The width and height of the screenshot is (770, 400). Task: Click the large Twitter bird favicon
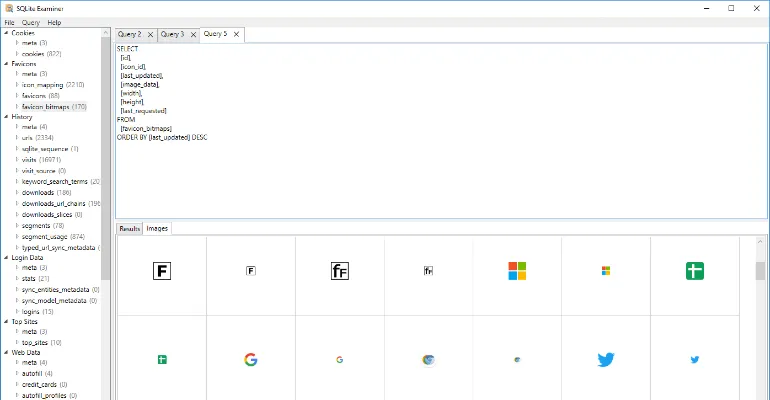pyautogui.click(x=606, y=360)
